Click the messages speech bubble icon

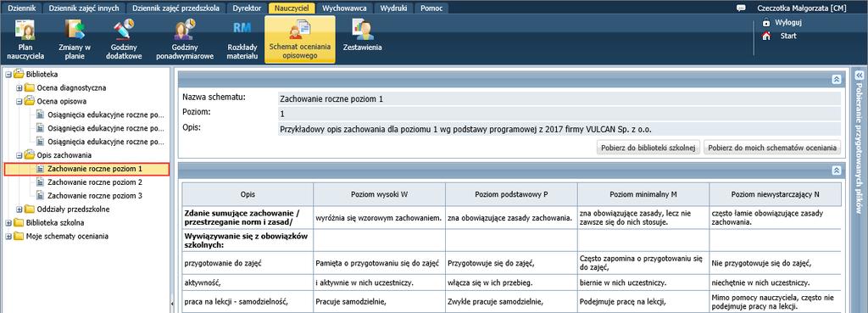(x=741, y=8)
